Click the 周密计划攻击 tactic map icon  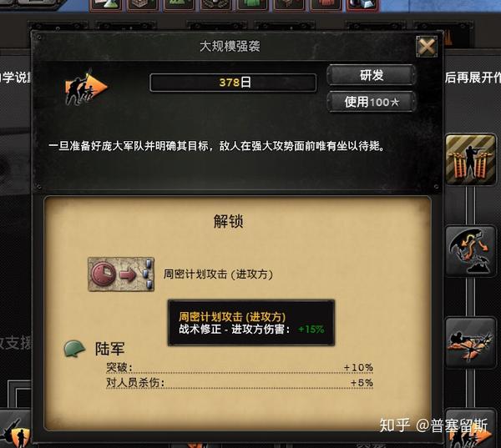[x=121, y=274]
